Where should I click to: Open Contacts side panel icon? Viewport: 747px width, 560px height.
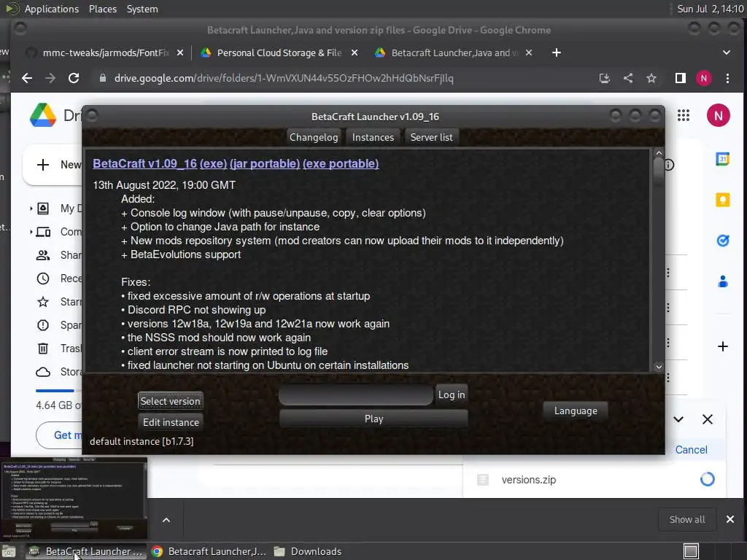[723, 281]
